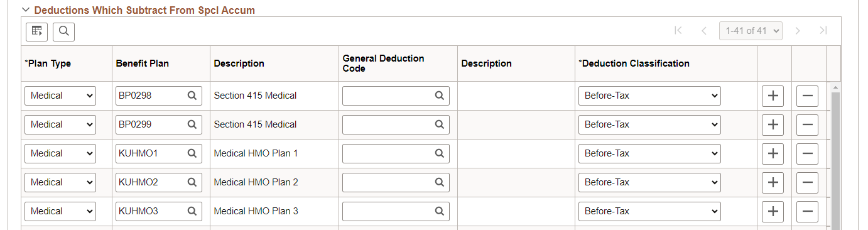Click the Find search icon above the grid
Viewport: 868px width, 230px height.
[63, 31]
